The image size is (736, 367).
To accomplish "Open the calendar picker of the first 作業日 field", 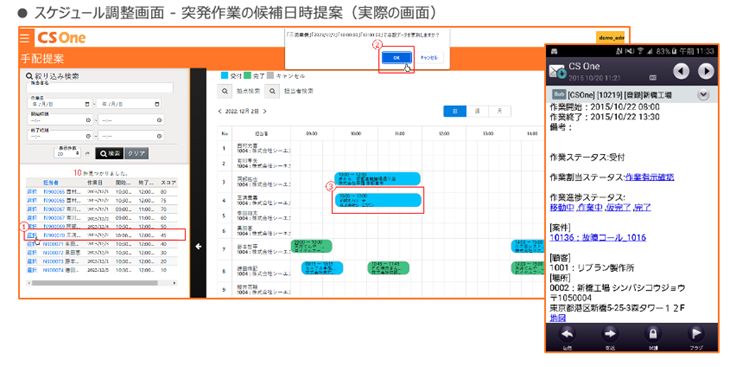I will (87, 104).
